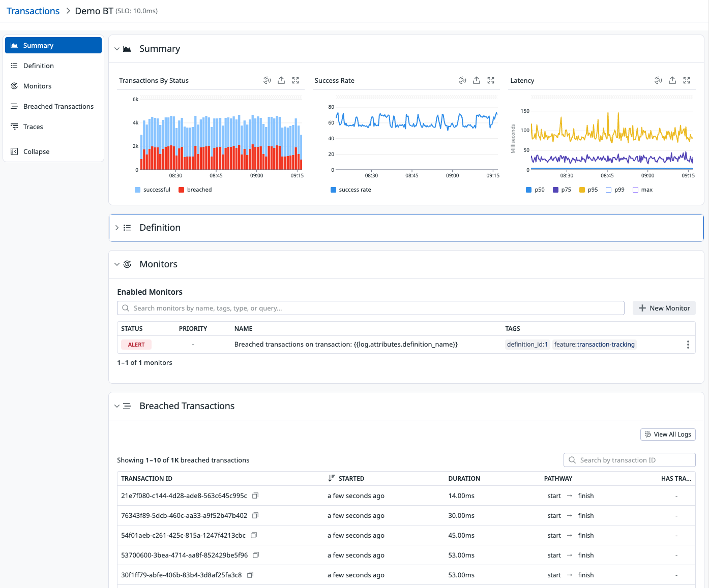
Task: Click the Latency graph fullscreen icon
Action: (x=687, y=80)
